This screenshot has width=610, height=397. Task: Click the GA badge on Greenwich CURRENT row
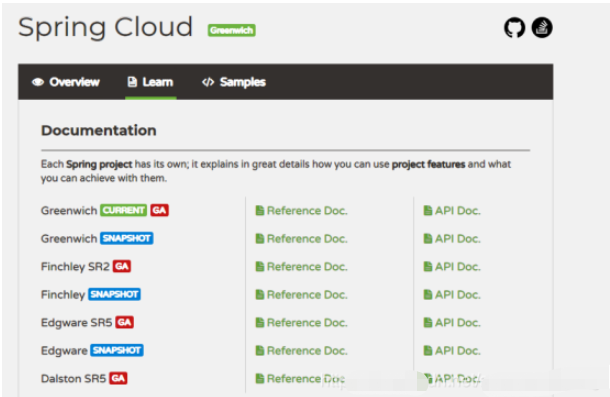(160, 210)
